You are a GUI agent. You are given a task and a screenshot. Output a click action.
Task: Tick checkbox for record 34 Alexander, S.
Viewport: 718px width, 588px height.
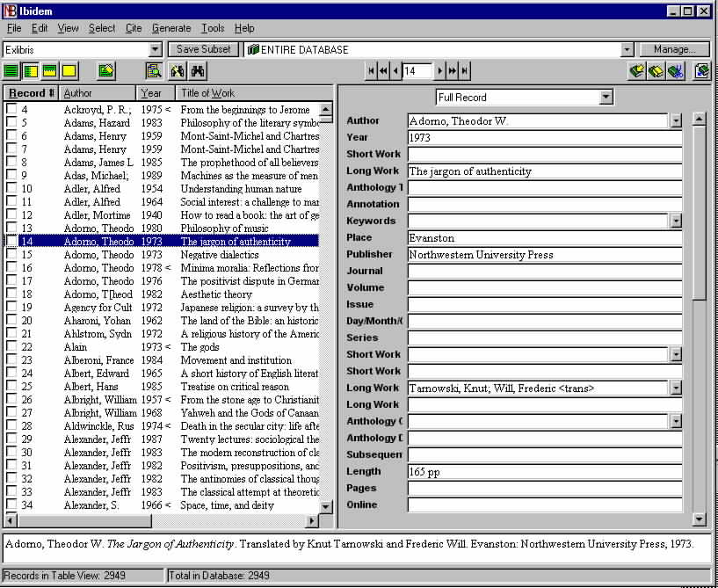click(11, 505)
